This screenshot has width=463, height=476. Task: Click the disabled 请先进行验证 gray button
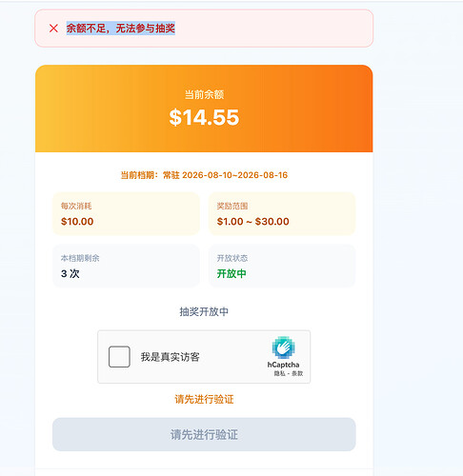204,434
